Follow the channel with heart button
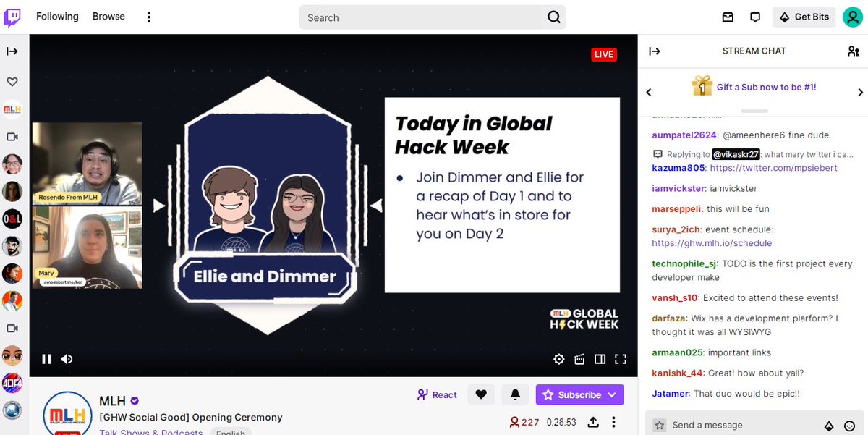Image resolution: width=868 pixels, height=435 pixels. click(x=481, y=394)
